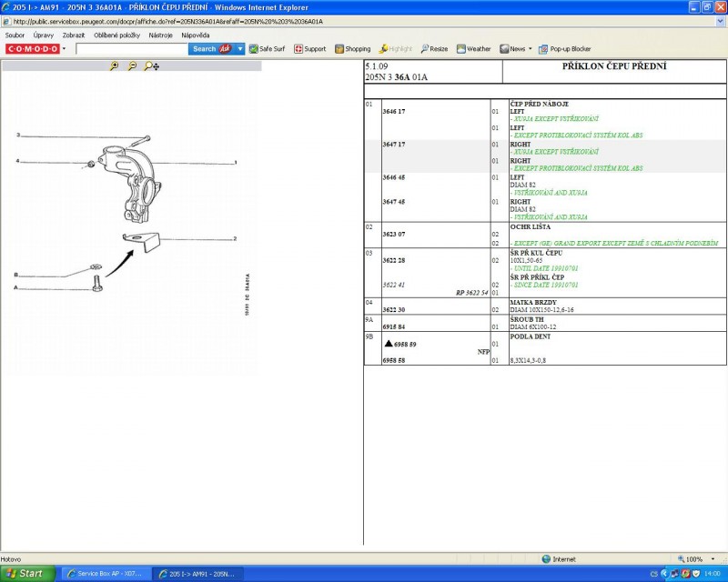Click inside the Comodo search input field
728x582 pixels.
click(x=131, y=49)
